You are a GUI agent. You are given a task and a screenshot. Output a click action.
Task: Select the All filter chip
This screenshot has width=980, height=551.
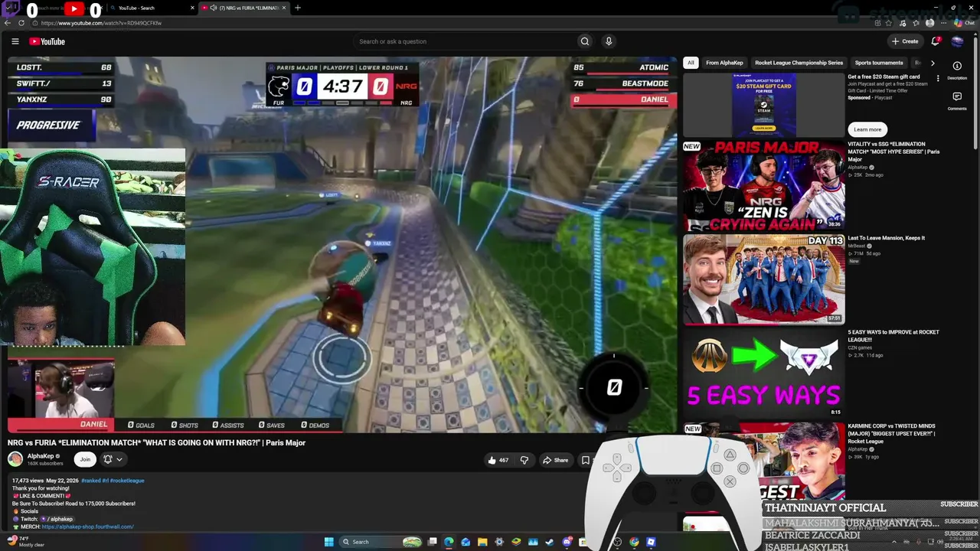pos(691,63)
